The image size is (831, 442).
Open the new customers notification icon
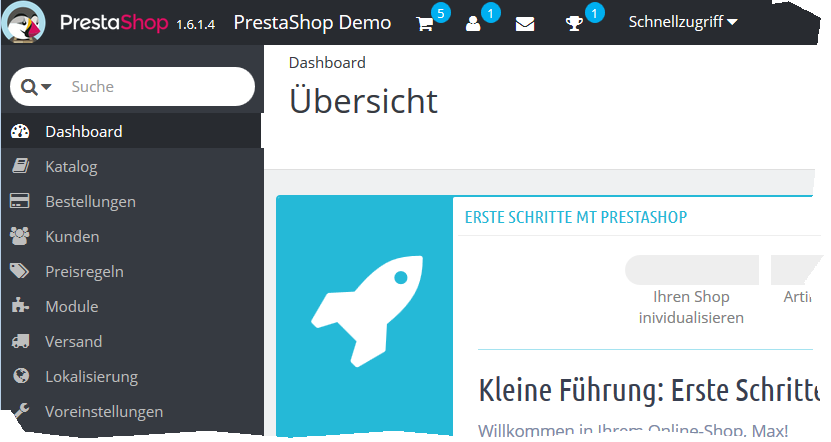473,24
